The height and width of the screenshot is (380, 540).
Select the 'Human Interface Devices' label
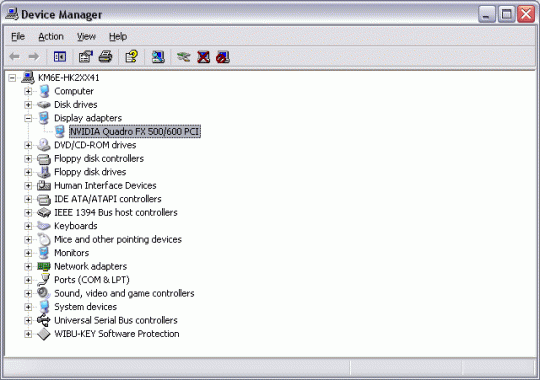105,185
